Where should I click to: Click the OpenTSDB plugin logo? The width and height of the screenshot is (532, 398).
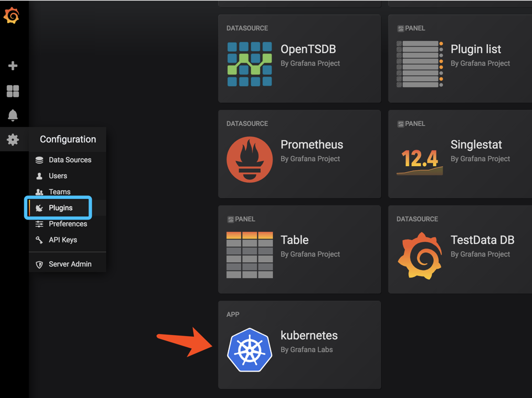250,64
